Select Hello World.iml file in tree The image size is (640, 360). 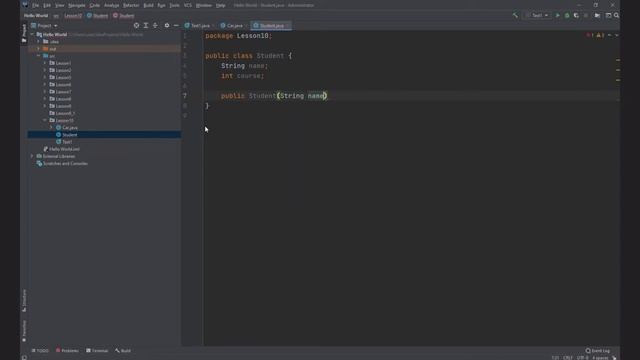click(64, 149)
